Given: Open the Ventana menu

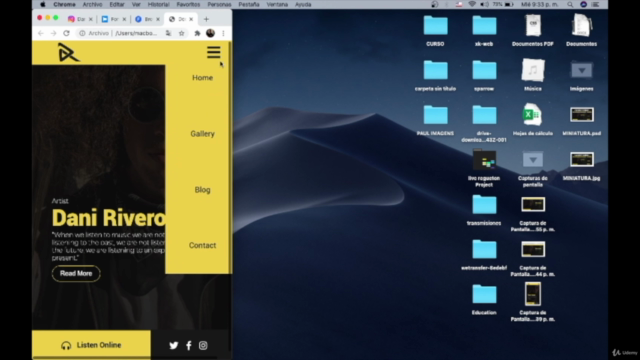Looking at the screenshot, I should coord(277,4).
